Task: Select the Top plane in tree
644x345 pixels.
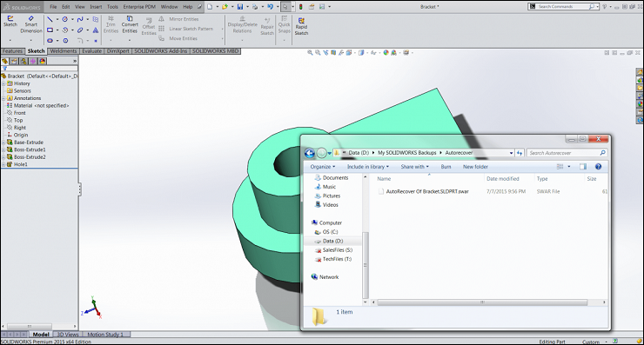Action: 15,120
